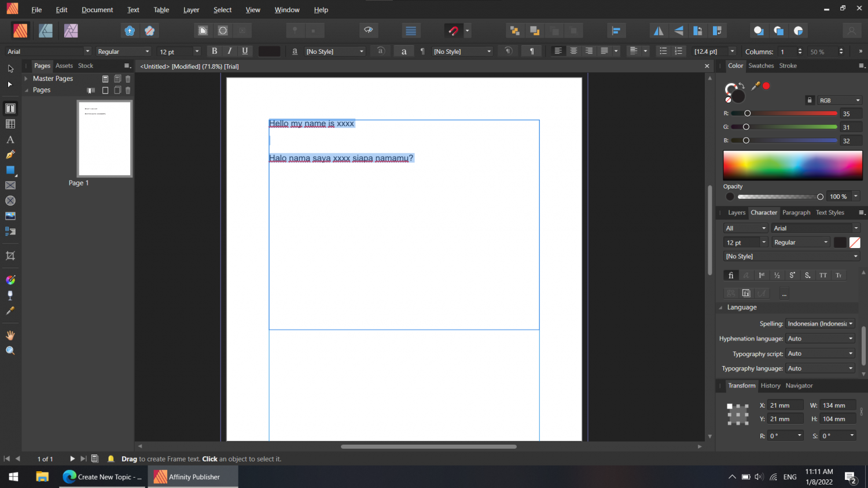Screen dimensions: 868x488
Task: Switch to the Swatches tab
Action: click(x=761, y=65)
